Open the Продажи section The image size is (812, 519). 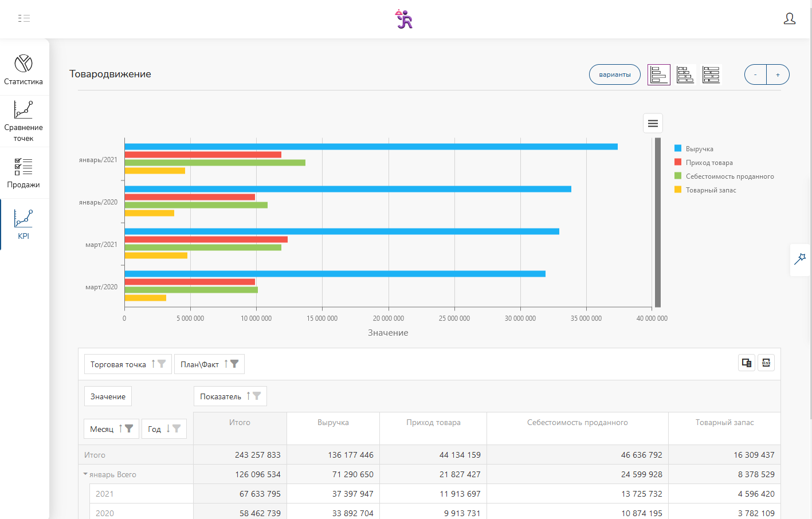click(x=23, y=173)
